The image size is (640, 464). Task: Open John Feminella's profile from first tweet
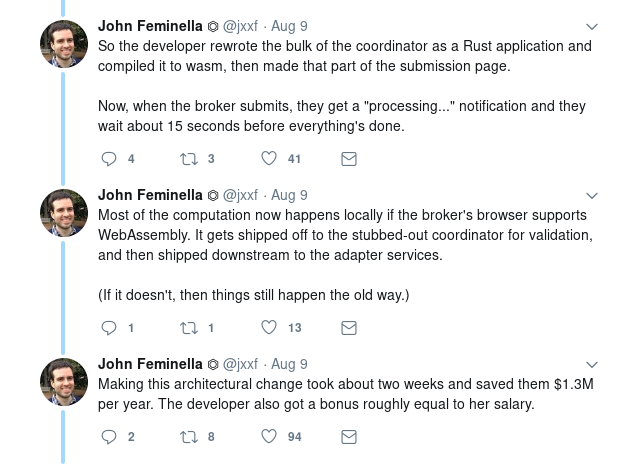coord(150,26)
